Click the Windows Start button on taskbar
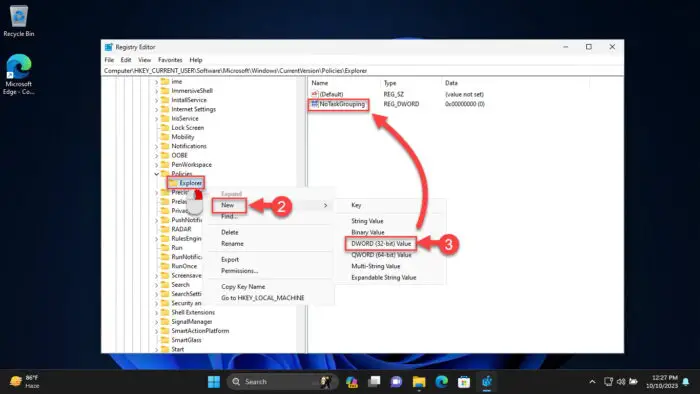Screen dimensions: 700x394 [214, 382]
